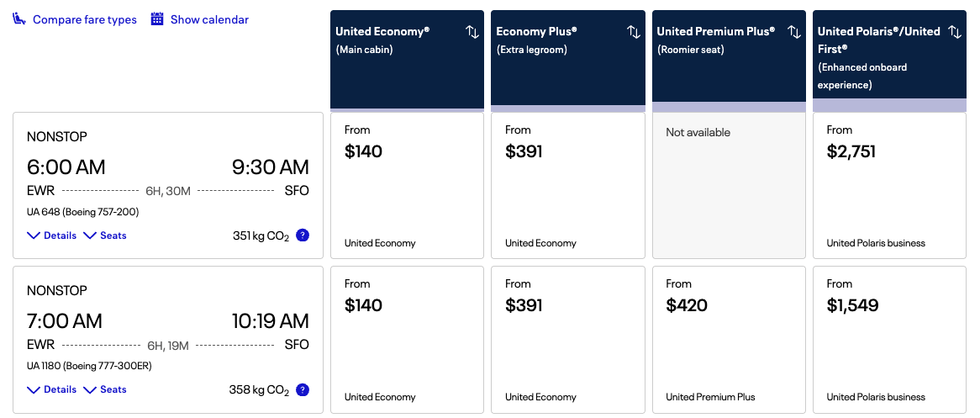Expand Seats for UA 648 flight
This screenshot has width=980, height=418.
point(105,235)
